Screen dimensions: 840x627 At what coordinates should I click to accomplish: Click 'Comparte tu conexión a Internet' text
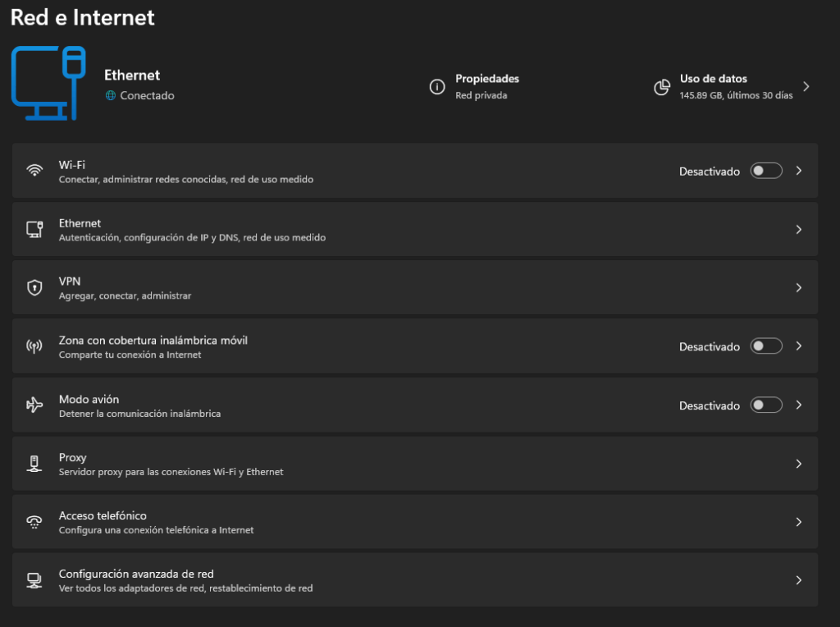130,355
